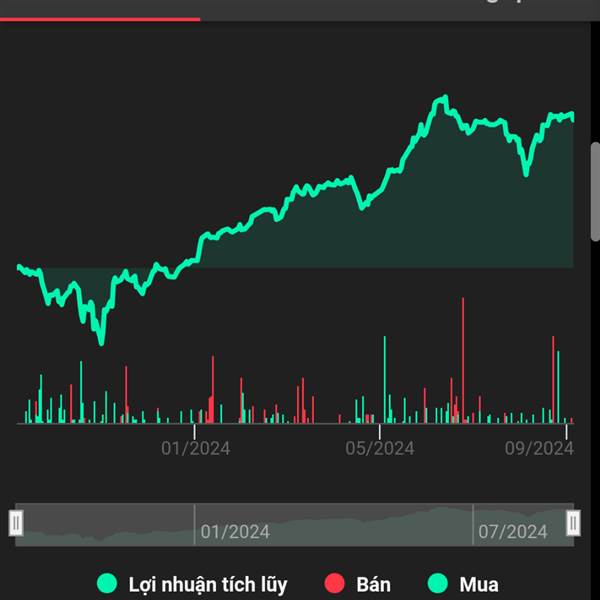Viewport: 600px width, 600px height.
Task: Select the active red-underlined tab at top
Action: (x=100, y=10)
